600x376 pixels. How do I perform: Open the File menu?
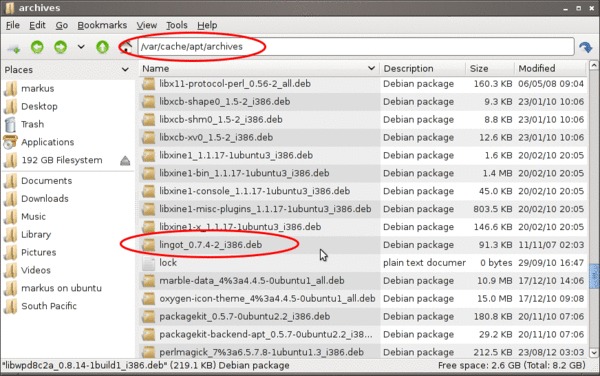[13, 25]
